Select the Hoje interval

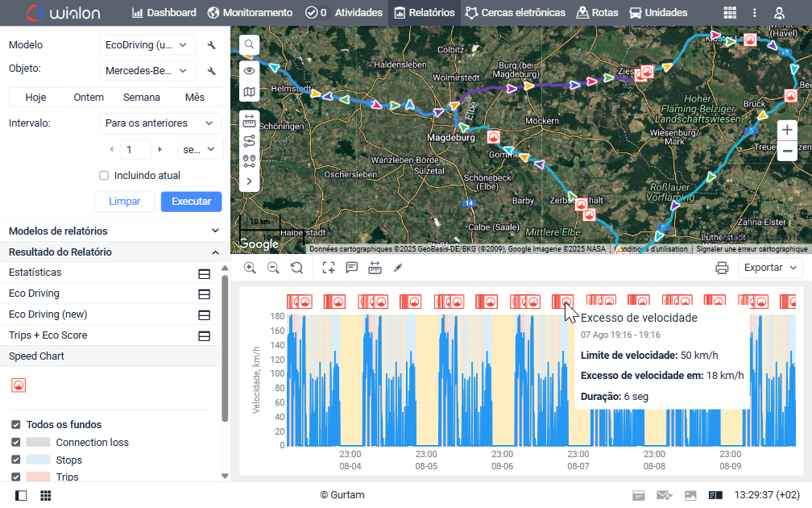(35, 98)
